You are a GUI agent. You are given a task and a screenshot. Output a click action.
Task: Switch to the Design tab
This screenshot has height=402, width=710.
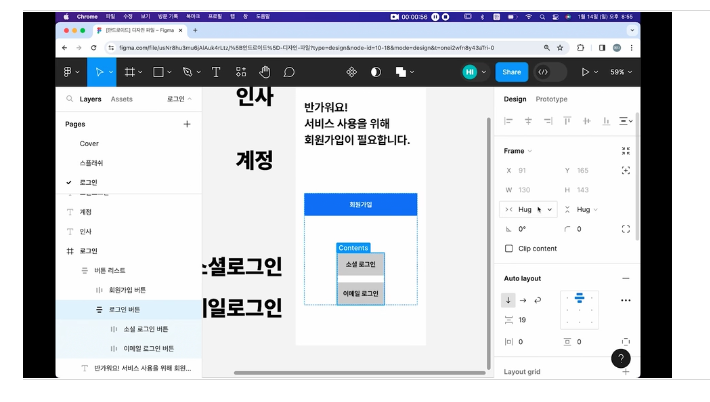tap(515, 99)
